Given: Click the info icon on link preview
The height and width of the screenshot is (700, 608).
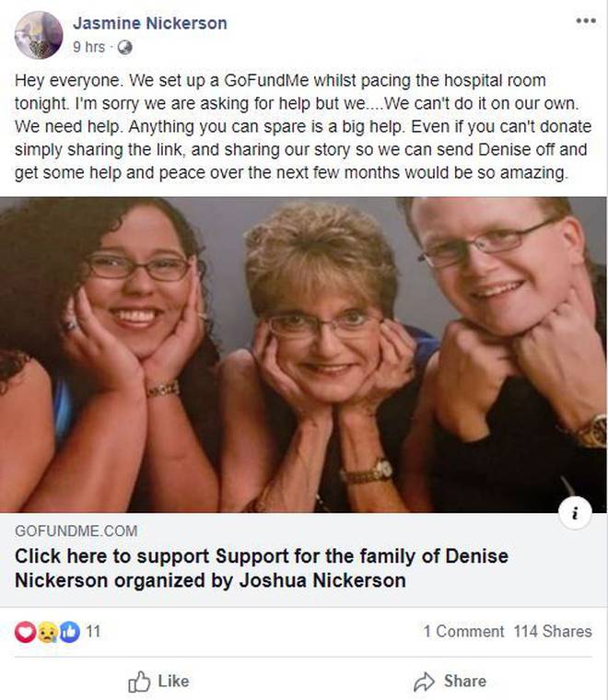Looking at the screenshot, I should pos(575,513).
